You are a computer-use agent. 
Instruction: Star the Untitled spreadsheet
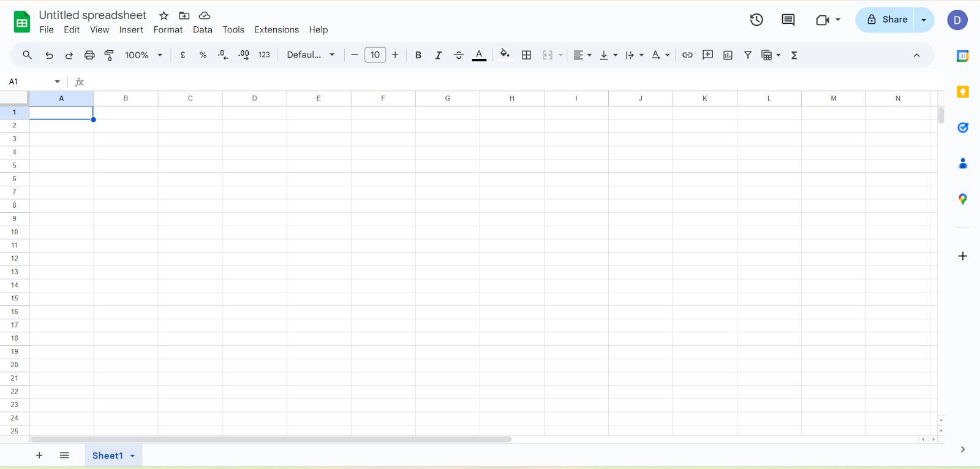point(164,15)
